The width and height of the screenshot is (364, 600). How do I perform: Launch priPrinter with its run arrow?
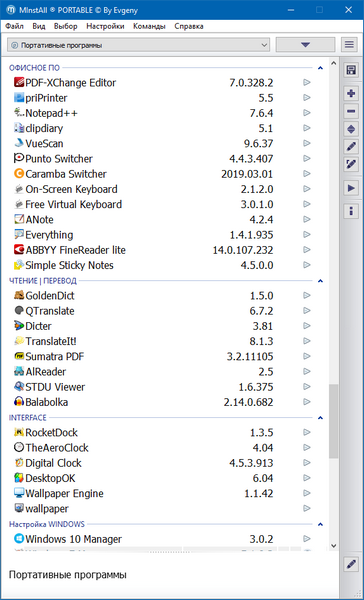307,98
